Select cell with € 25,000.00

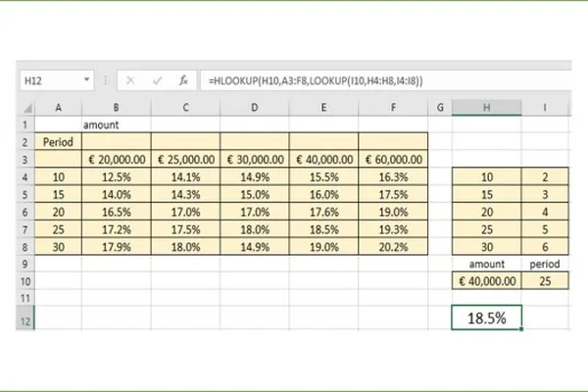(x=185, y=160)
